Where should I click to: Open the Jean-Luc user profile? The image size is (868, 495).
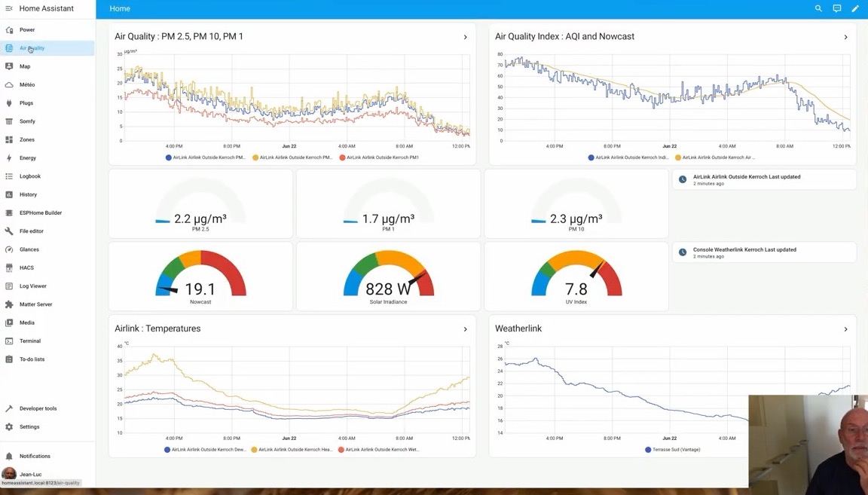pyautogui.click(x=47, y=474)
